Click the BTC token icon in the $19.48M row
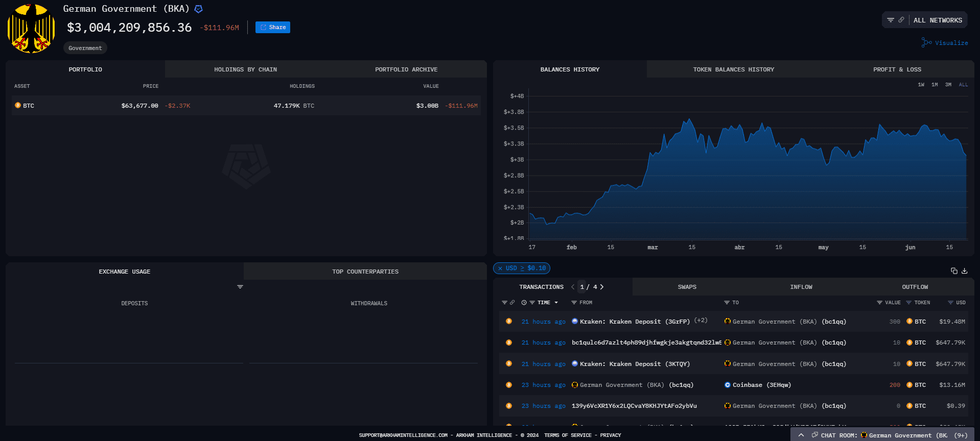This screenshot has height=441, width=980. coord(909,321)
